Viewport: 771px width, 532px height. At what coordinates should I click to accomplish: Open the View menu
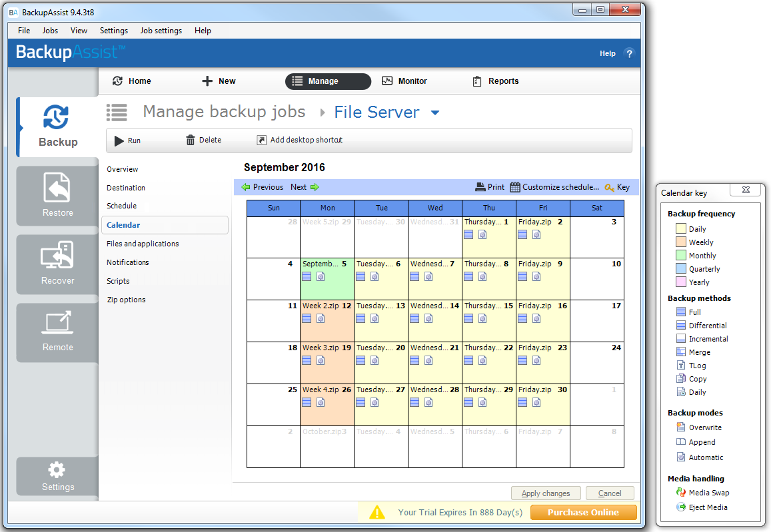79,31
